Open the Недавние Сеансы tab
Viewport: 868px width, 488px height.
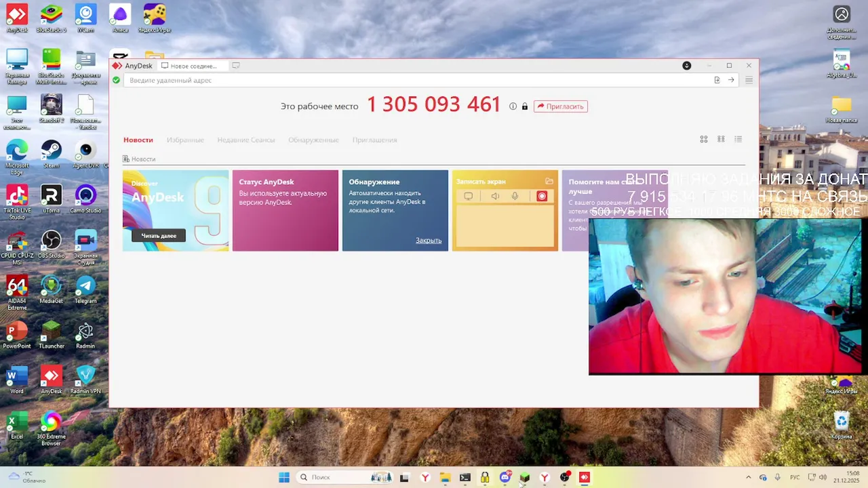246,140
